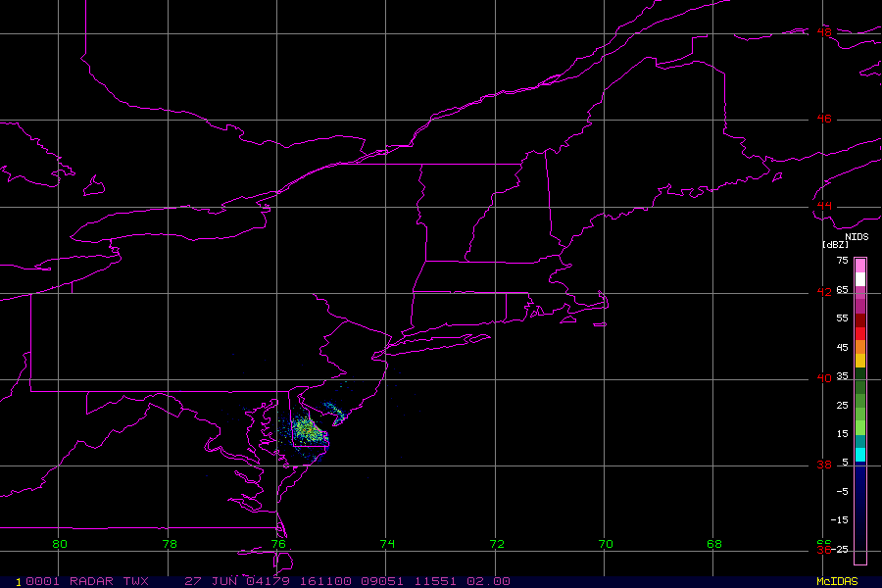
Task: Click the 25 dBZ scale value
Action: click(x=842, y=406)
